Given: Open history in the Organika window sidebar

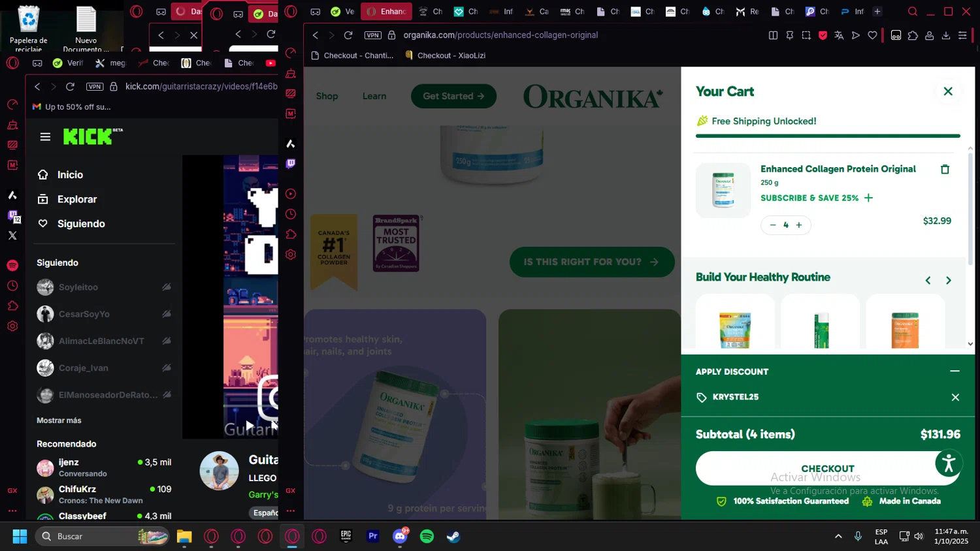Looking at the screenshot, I should [x=291, y=214].
